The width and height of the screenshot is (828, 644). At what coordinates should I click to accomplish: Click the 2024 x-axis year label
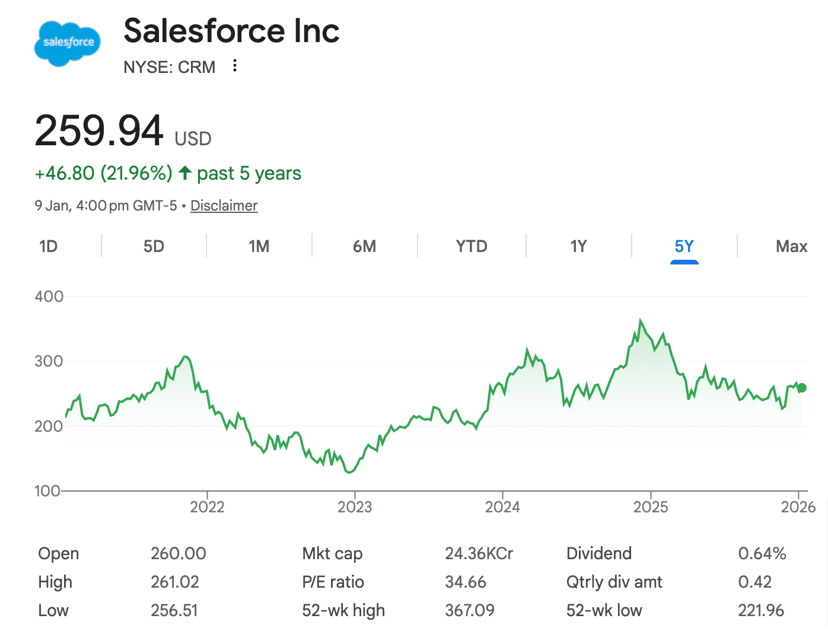coord(502,507)
